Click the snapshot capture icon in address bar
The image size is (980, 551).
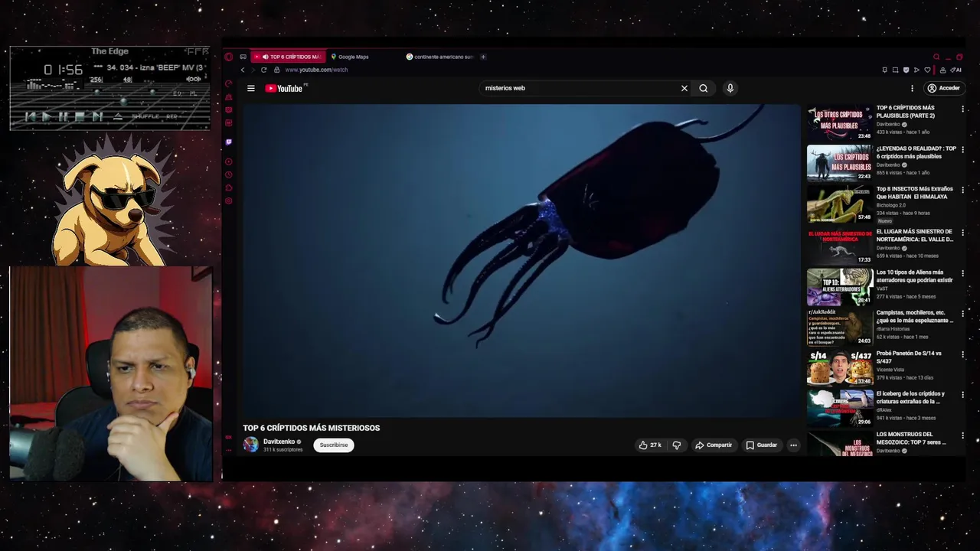pyautogui.click(x=895, y=70)
